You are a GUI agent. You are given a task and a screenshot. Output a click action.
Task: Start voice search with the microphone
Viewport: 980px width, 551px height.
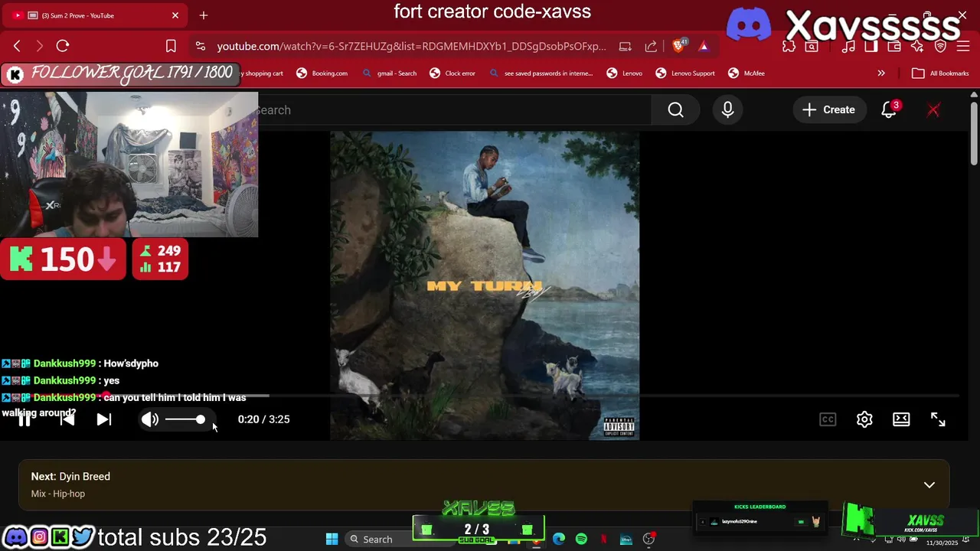pyautogui.click(x=727, y=110)
